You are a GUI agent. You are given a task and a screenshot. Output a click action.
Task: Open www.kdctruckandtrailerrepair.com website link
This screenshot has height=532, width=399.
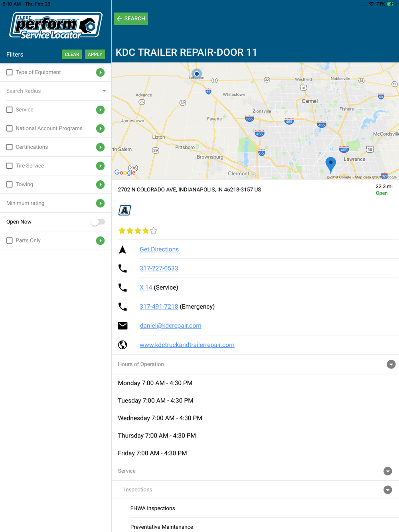[x=187, y=345]
